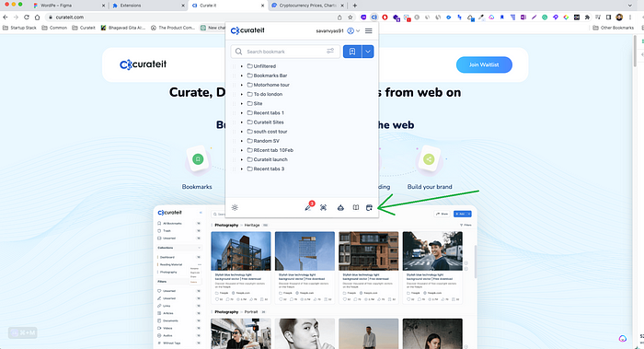The width and height of the screenshot is (644, 349).
Task: Open the savanvyas91 user avatar dropdown
Action: tap(353, 30)
